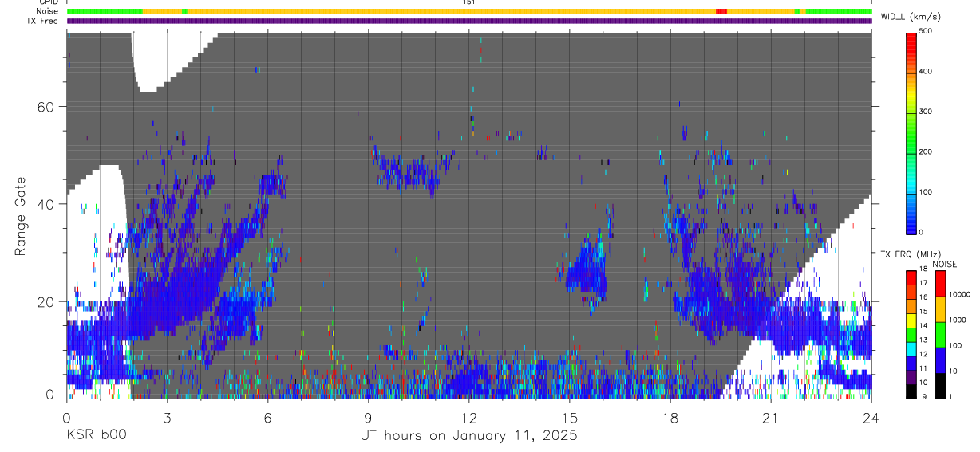The width and height of the screenshot is (980, 452).
Task: Click the 15 tick on UT hours axis
Action: click(570, 416)
